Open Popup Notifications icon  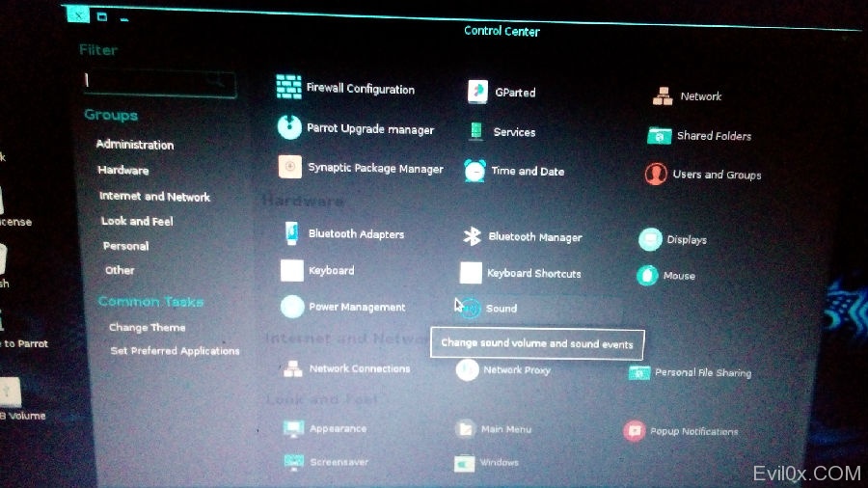(x=635, y=430)
